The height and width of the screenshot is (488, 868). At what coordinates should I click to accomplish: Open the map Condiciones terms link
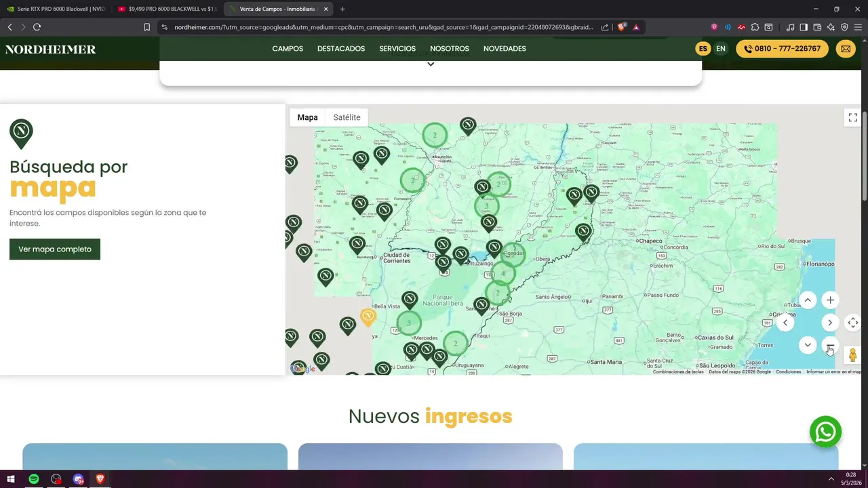point(789,371)
